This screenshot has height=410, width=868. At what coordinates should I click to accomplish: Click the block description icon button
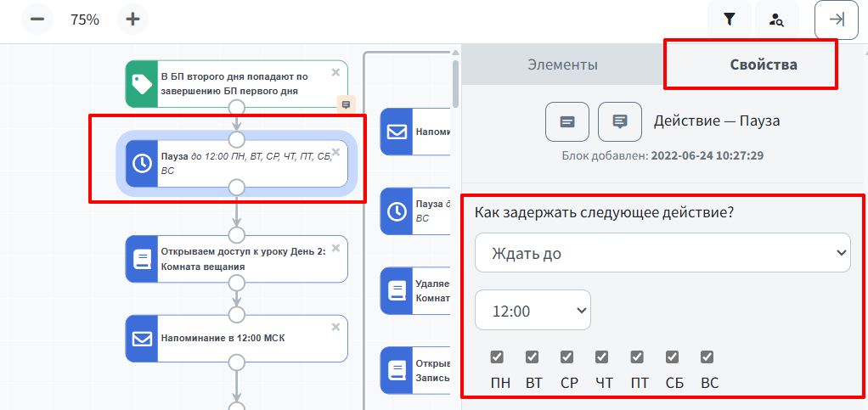567,121
